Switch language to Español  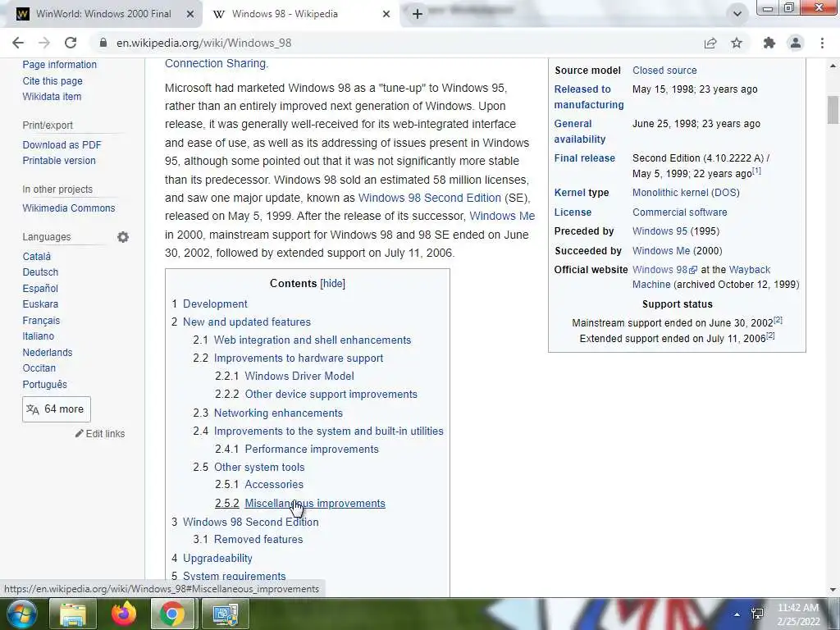click(40, 288)
